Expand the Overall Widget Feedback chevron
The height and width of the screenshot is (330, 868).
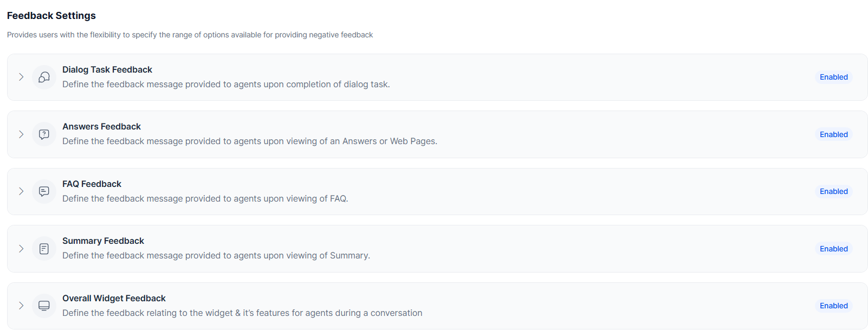[x=21, y=306]
